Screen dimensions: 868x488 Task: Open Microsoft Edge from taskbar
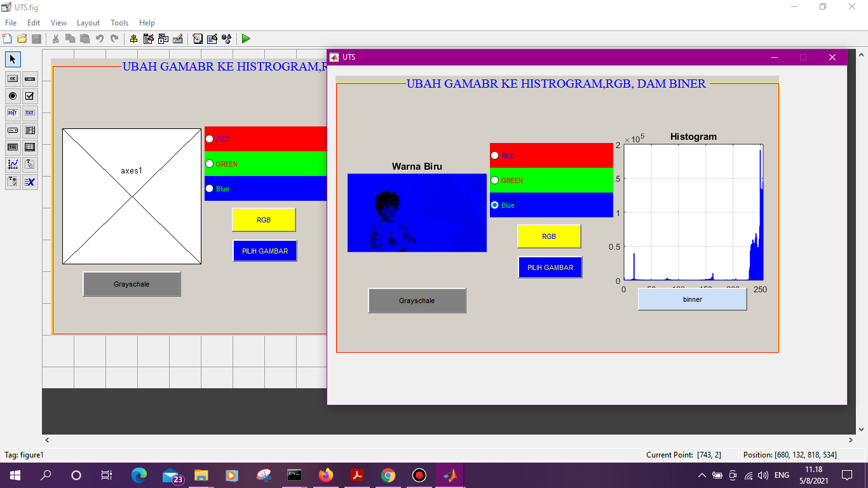coord(139,475)
